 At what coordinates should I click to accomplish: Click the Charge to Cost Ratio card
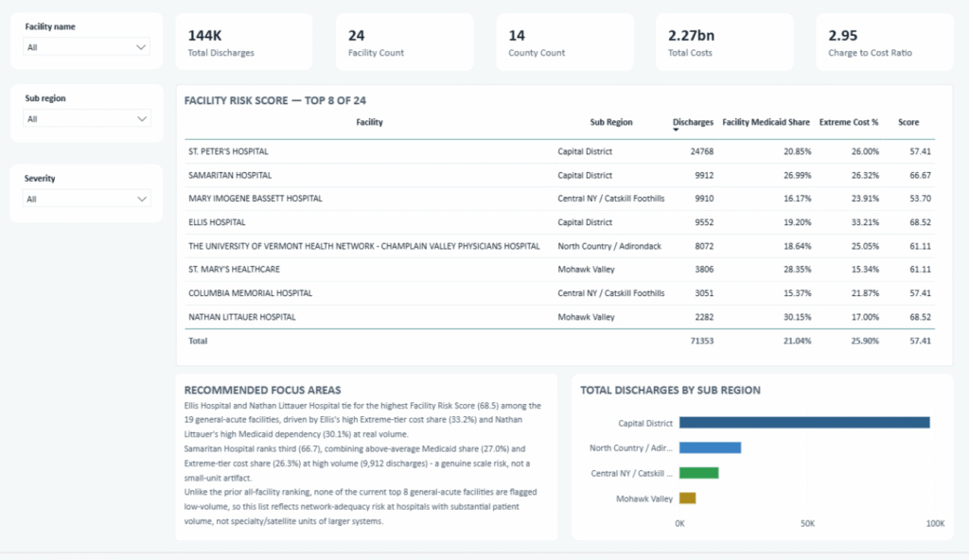pos(885,42)
